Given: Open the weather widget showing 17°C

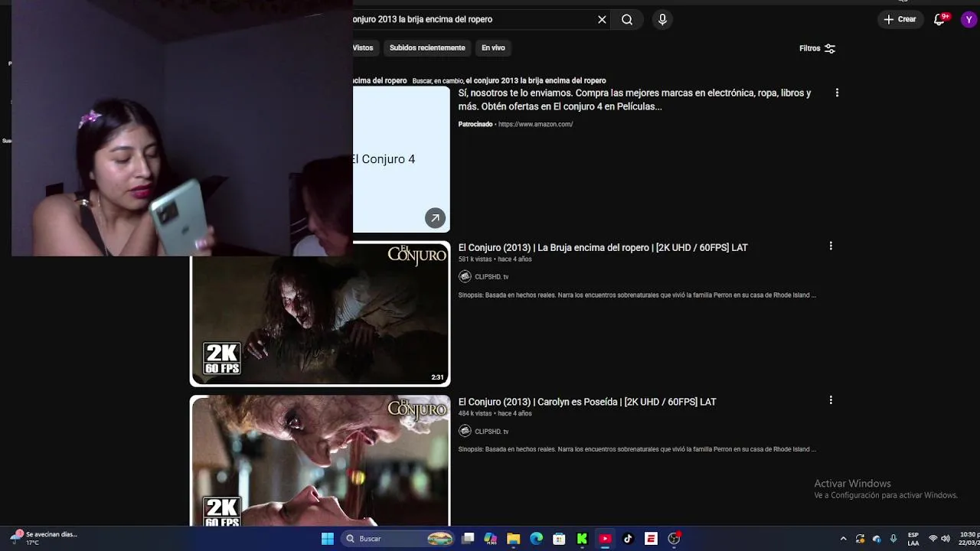Looking at the screenshot, I should (x=44, y=538).
